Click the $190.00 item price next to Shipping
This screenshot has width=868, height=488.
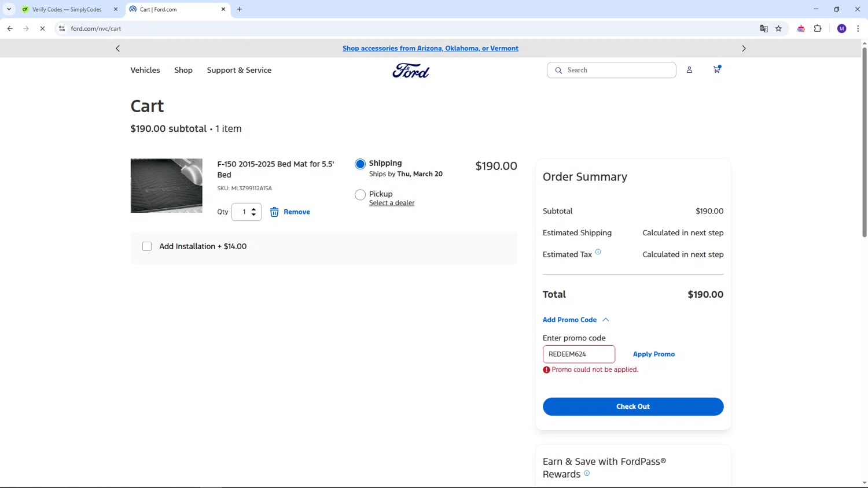point(496,166)
